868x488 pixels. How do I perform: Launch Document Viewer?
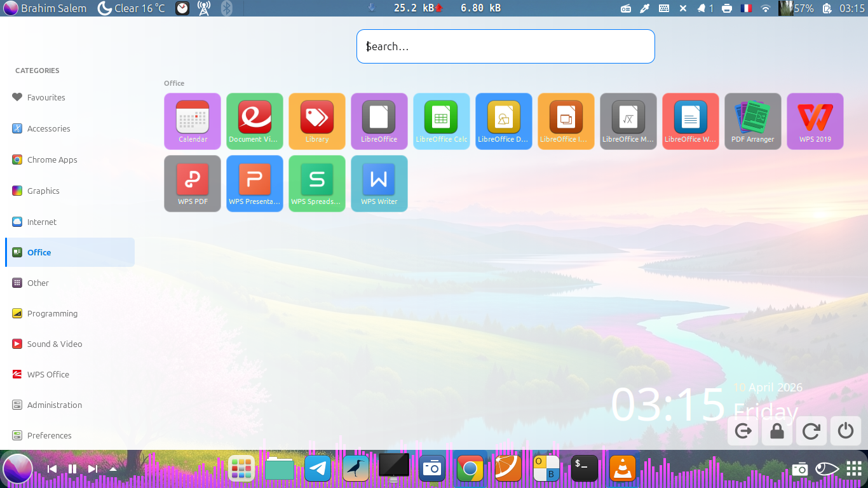[x=255, y=121]
